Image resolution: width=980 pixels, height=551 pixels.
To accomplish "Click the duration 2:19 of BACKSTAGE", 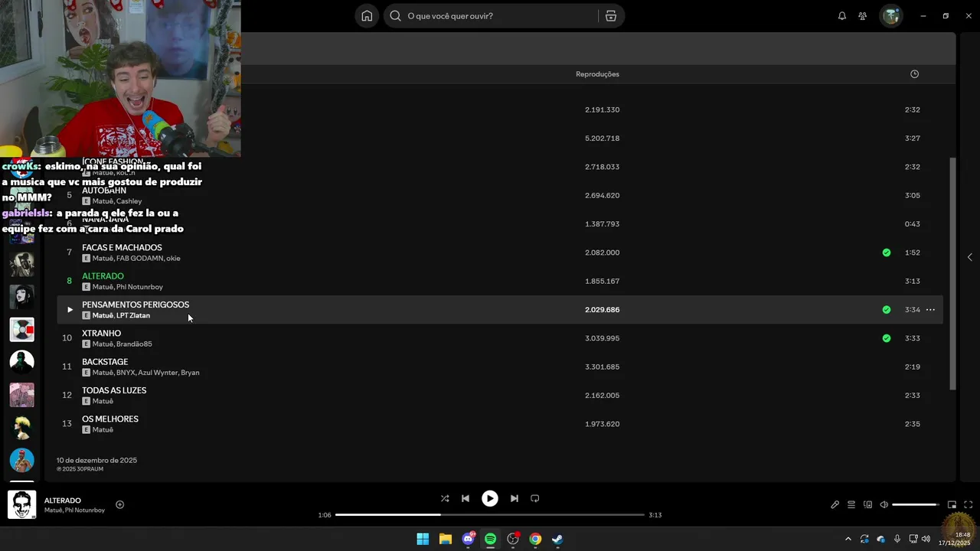I will click(912, 367).
